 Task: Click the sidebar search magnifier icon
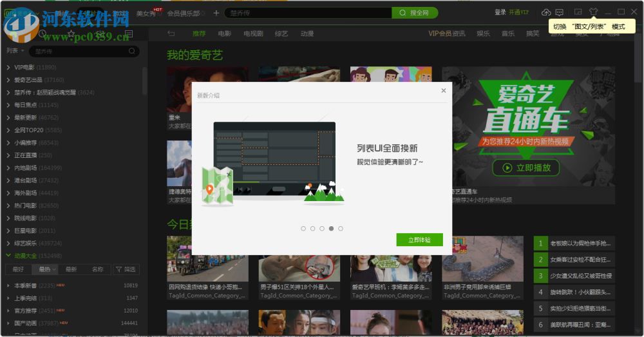coord(132,51)
